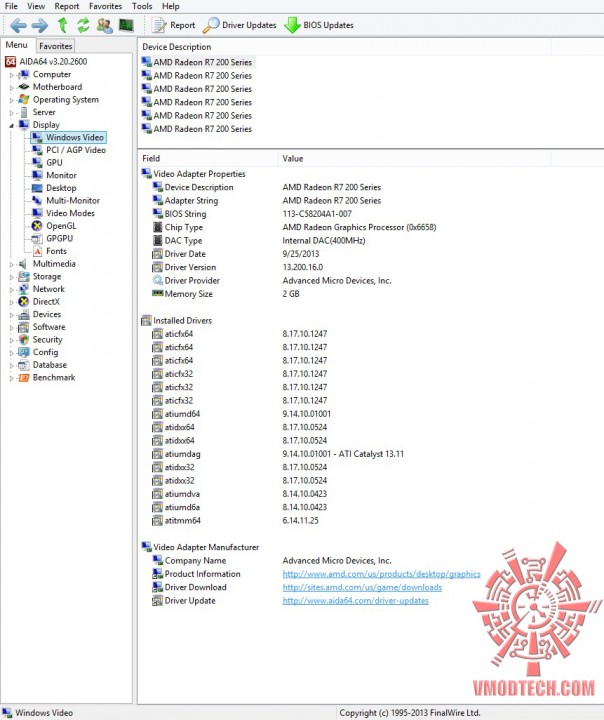
Task: Select the Multi-Monitor item icon
Action: tap(37, 201)
